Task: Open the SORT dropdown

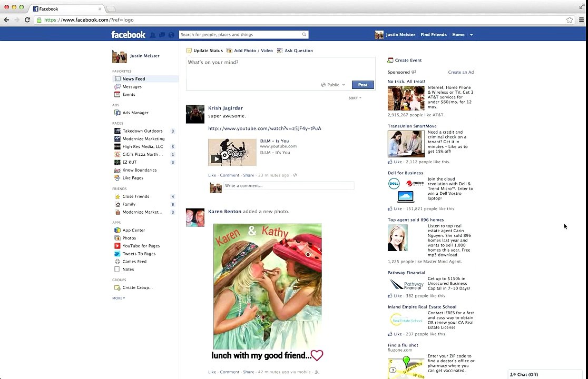Action: tap(355, 98)
